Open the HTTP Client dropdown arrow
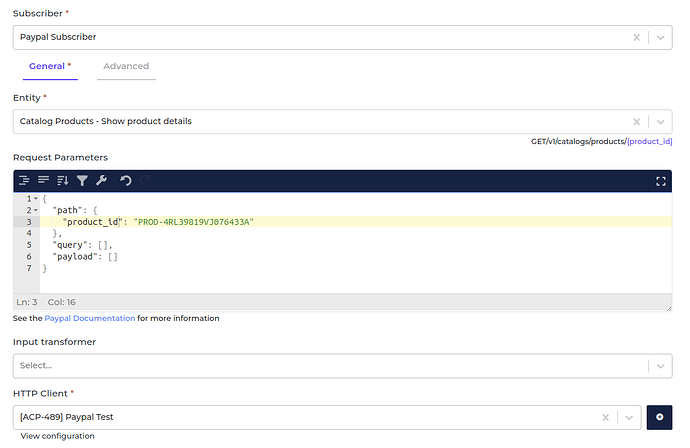This screenshot has height=448, width=690. [629, 418]
